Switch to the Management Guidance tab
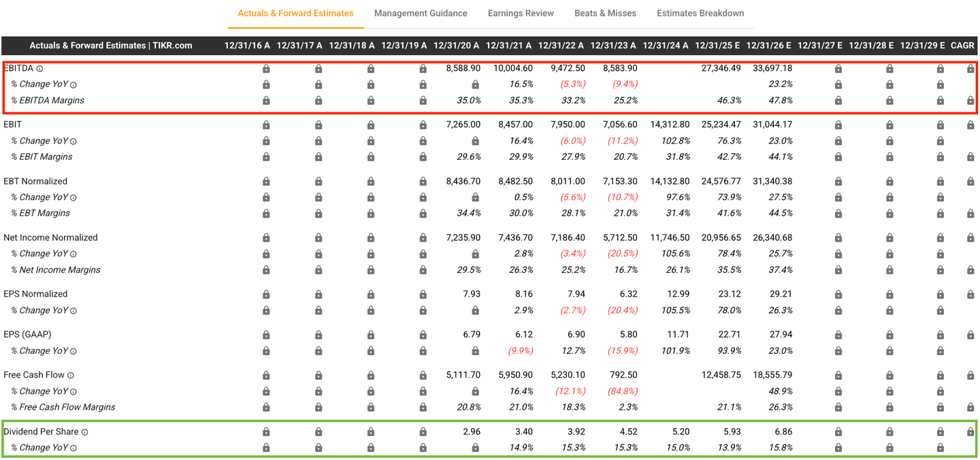This screenshot has width=980, height=460. (421, 14)
